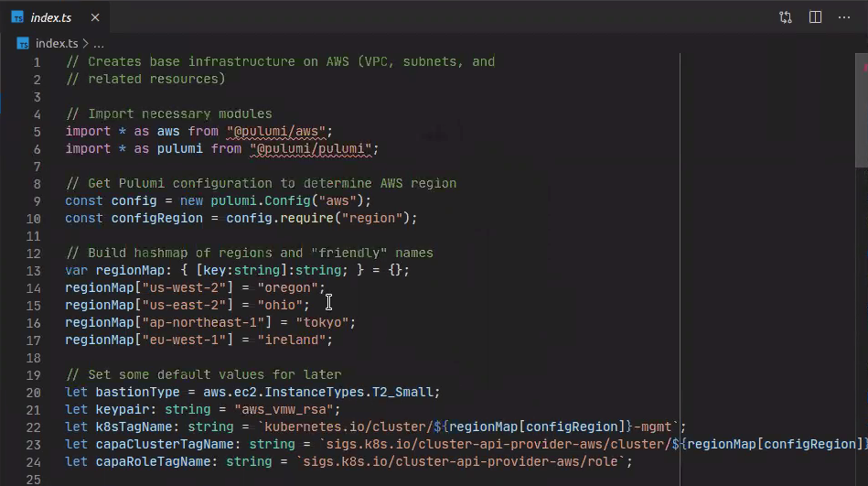Image resolution: width=868 pixels, height=486 pixels.
Task: Open the More Actions ellipsis menu
Action: click(844, 17)
